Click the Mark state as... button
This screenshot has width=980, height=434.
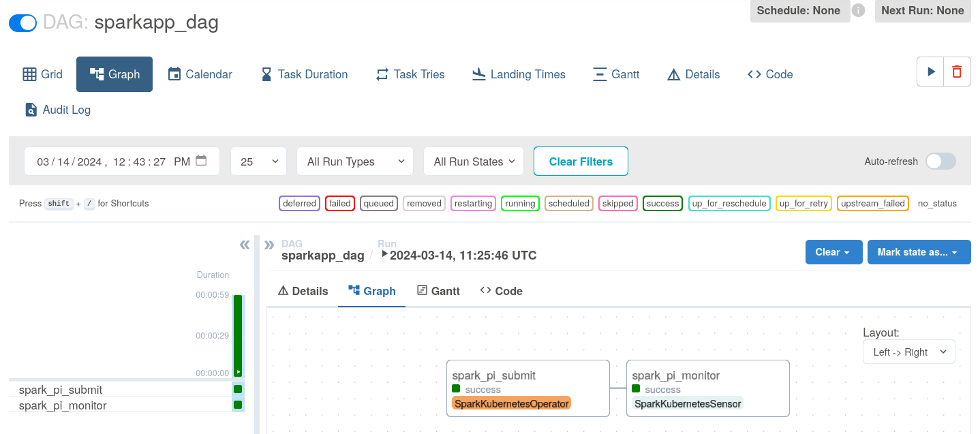(x=919, y=252)
